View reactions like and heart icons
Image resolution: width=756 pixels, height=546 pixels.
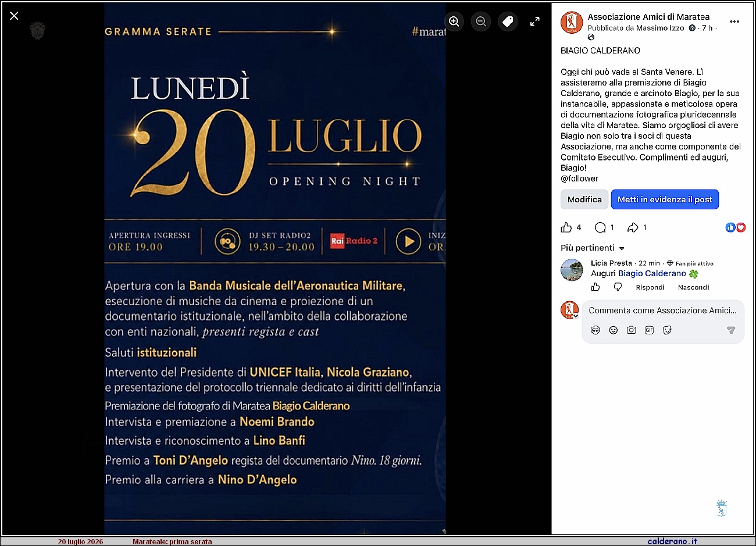pos(736,227)
